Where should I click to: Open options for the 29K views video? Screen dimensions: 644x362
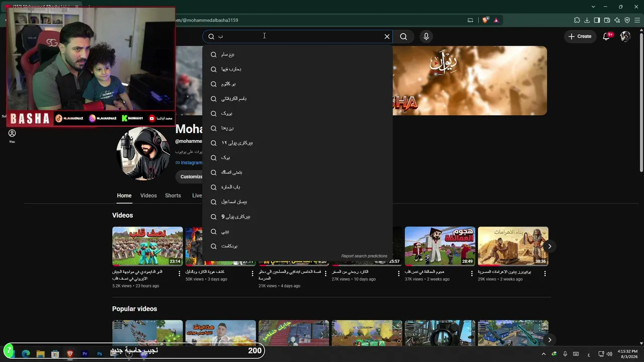tap(545, 274)
